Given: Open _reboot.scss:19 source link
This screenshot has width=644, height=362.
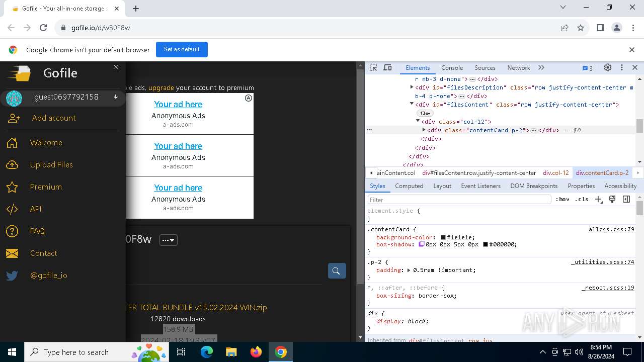Looking at the screenshot, I should [608, 288].
